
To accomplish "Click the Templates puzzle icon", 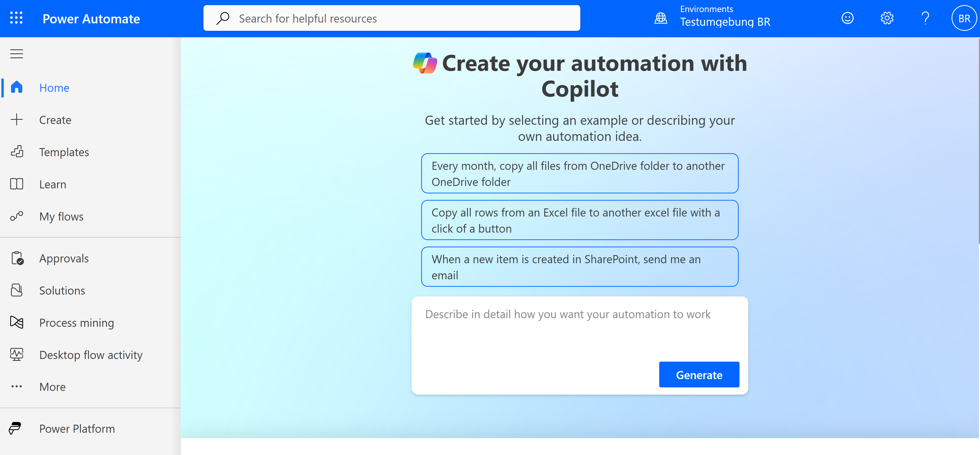I will click(x=17, y=152).
